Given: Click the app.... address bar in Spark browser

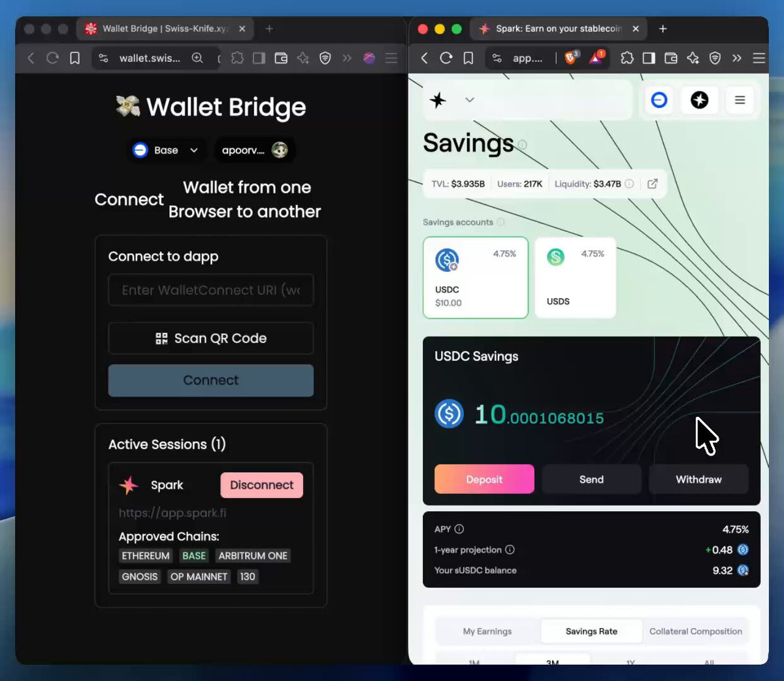Looking at the screenshot, I should point(527,58).
